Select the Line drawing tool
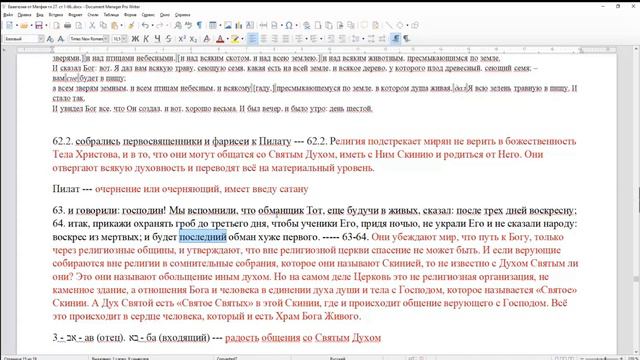The height and width of the screenshot is (360, 640). 390,25
